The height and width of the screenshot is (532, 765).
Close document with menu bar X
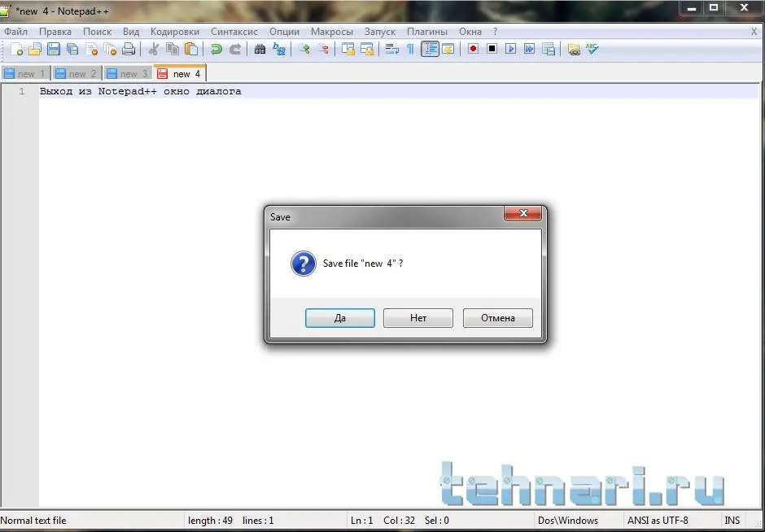[x=754, y=32]
